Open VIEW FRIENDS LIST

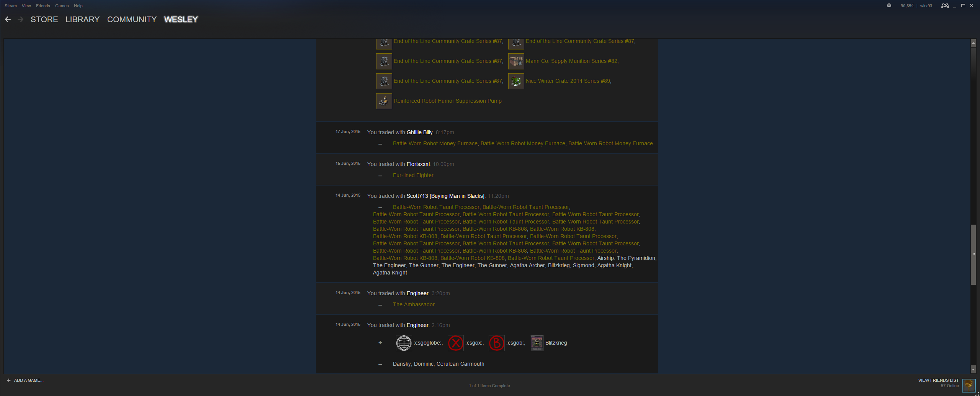tap(938, 380)
